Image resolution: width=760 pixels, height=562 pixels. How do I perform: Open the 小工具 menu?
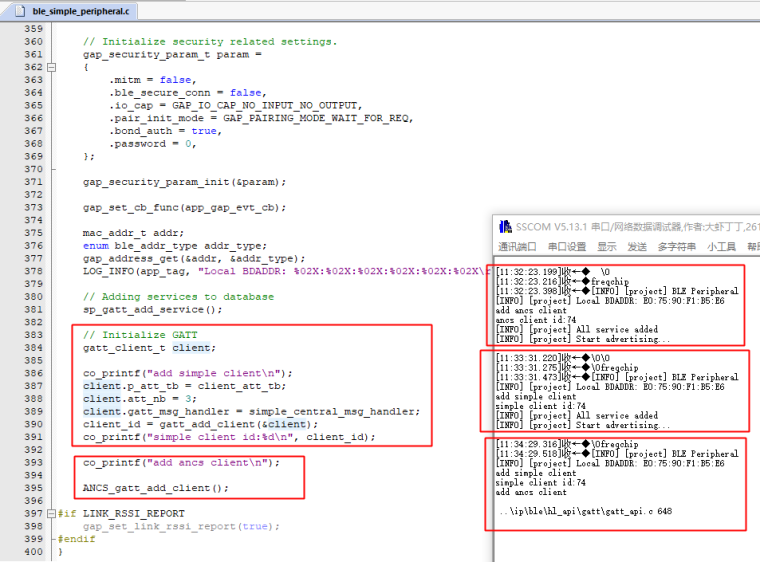point(721,247)
